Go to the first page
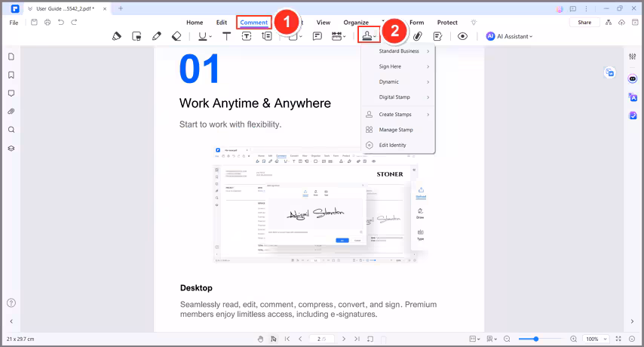Image resolution: width=644 pixels, height=347 pixels. pos(287,339)
